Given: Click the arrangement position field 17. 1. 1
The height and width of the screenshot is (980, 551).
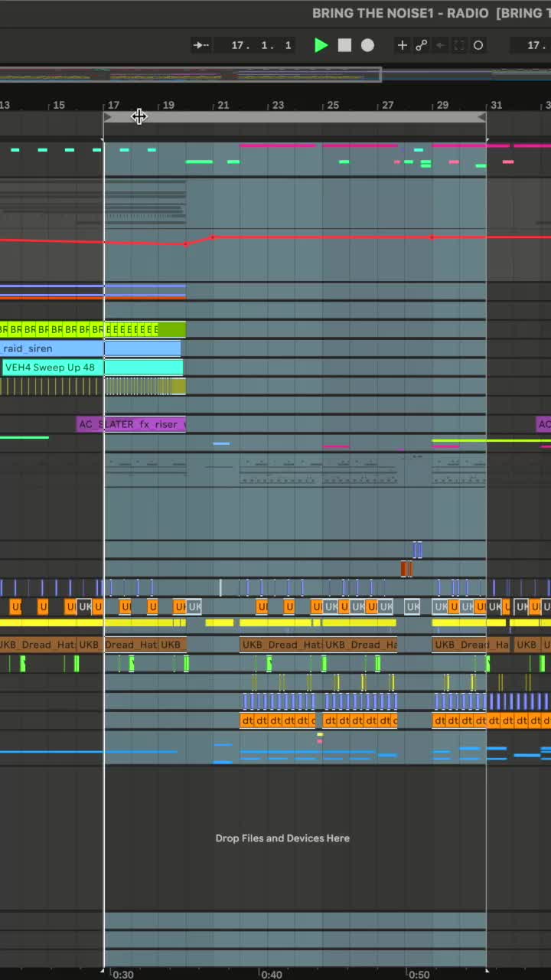Looking at the screenshot, I should (x=261, y=45).
